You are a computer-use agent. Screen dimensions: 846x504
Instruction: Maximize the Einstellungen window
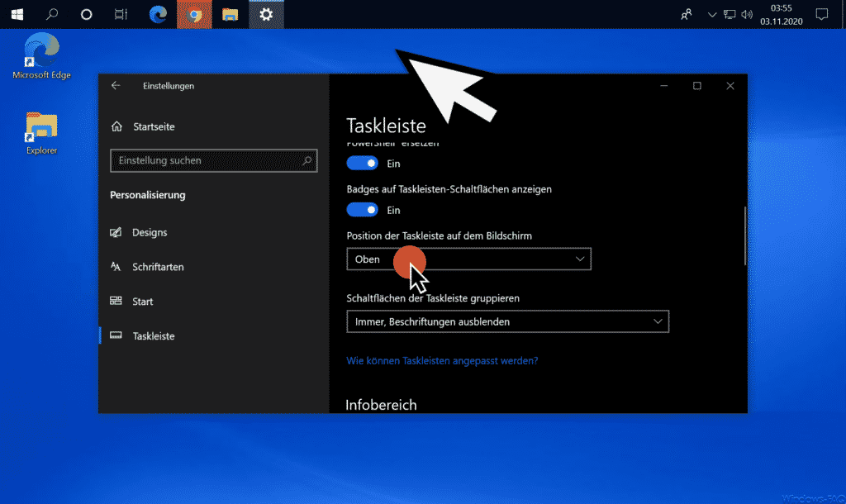tap(697, 86)
